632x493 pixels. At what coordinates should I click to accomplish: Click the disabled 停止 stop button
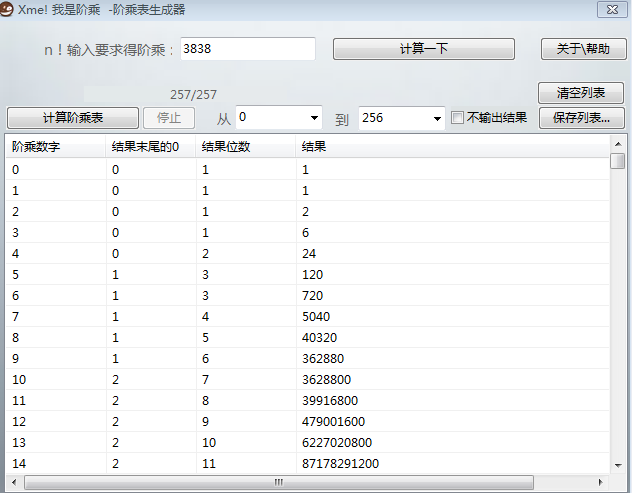click(169, 118)
